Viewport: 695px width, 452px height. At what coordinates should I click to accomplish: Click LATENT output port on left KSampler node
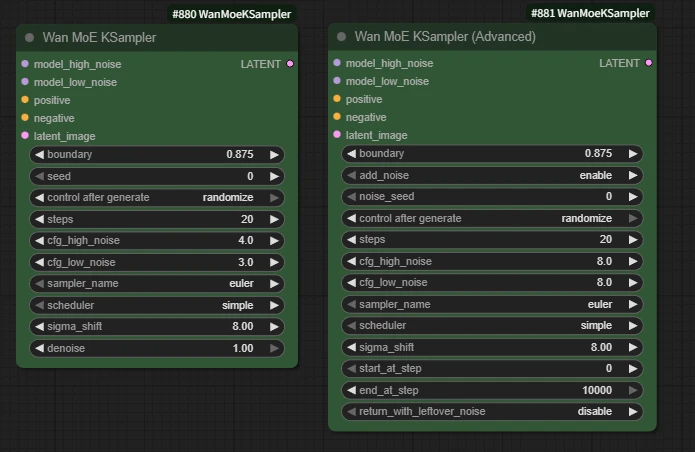point(290,64)
